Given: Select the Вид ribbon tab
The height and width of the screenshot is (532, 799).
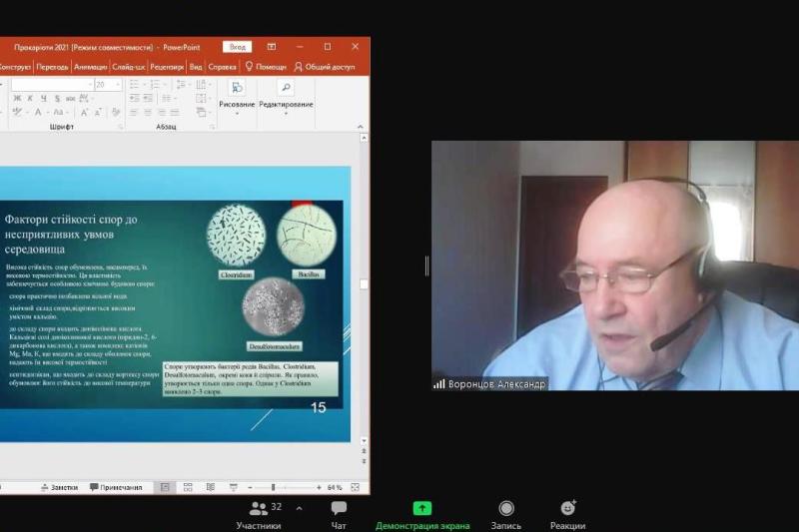Looking at the screenshot, I should [x=196, y=67].
